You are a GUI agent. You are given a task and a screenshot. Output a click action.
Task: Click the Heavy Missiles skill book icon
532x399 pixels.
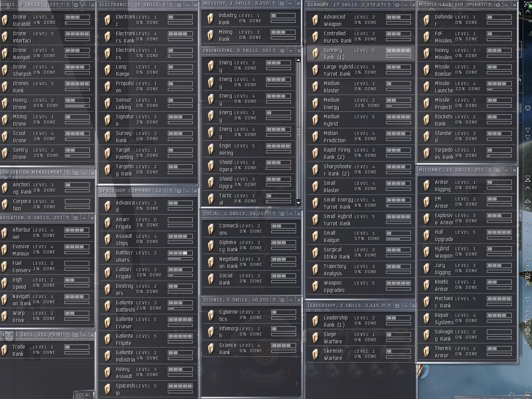427,54
